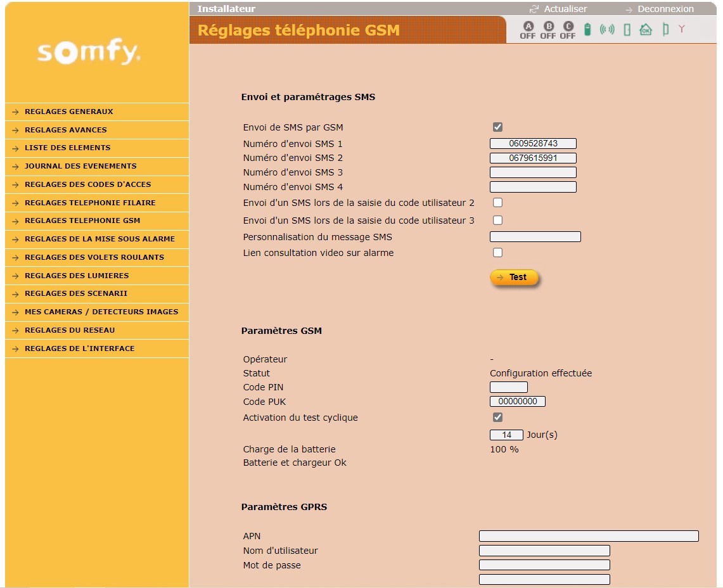The height and width of the screenshot is (588, 723).
Task: Disable Activation du test cyclique checkbox
Action: pos(497,418)
